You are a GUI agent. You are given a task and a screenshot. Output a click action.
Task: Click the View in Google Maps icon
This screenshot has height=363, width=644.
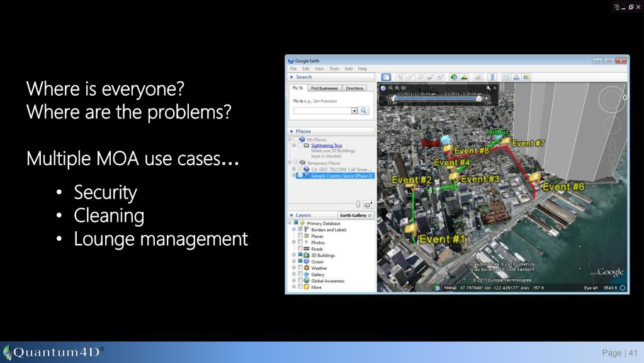(x=526, y=78)
